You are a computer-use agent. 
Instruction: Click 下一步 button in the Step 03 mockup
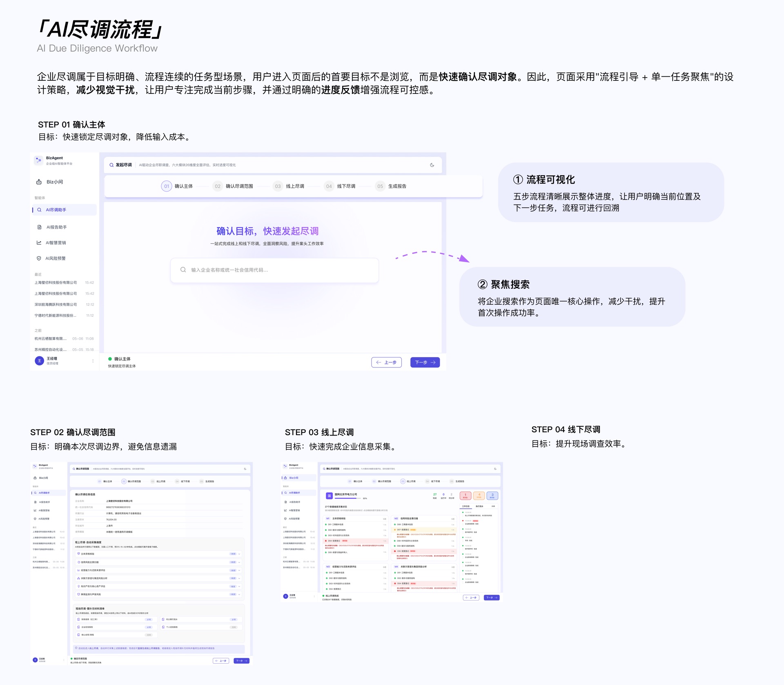pyautogui.click(x=492, y=598)
